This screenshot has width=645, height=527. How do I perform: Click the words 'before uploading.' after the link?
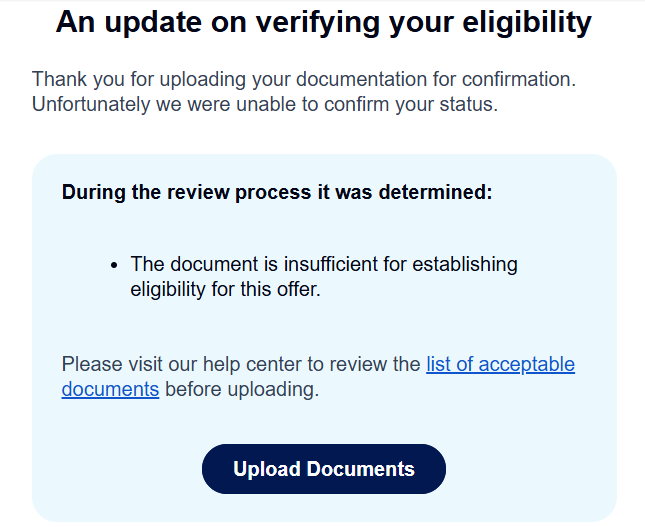(241, 390)
